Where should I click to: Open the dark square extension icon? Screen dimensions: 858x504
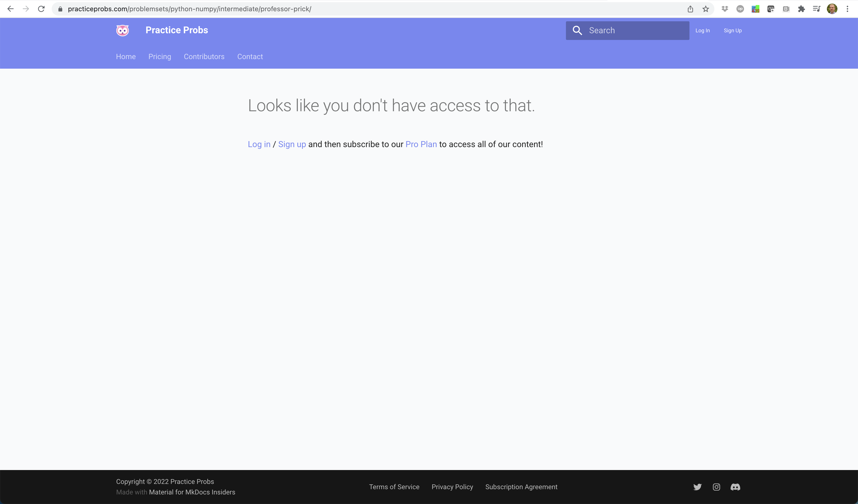tap(770, 9)
